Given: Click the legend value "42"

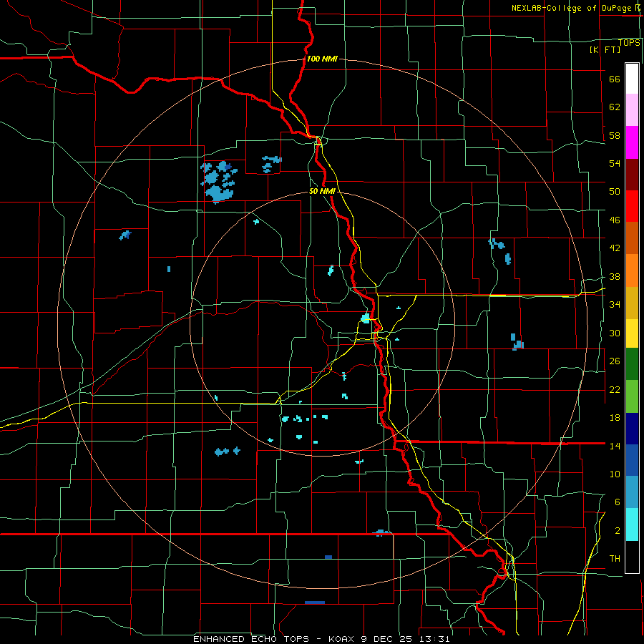Looking at the screenshot, I should click(615, 248).
